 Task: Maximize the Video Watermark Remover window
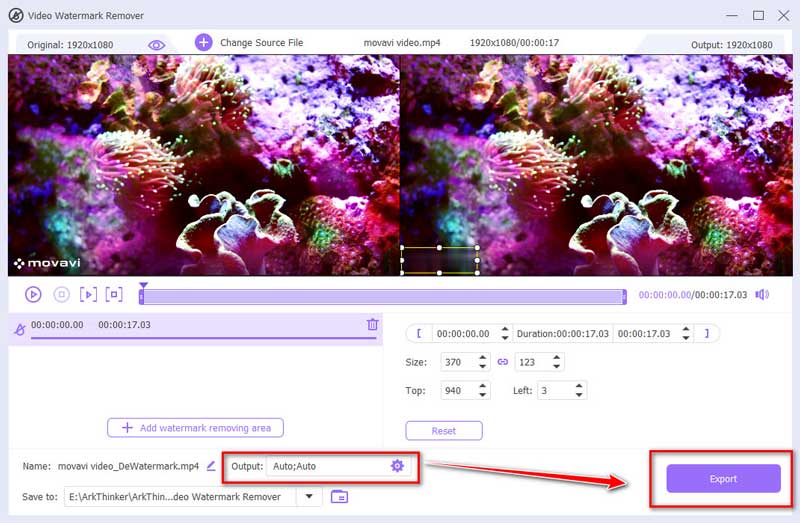(x=758, y=15)
